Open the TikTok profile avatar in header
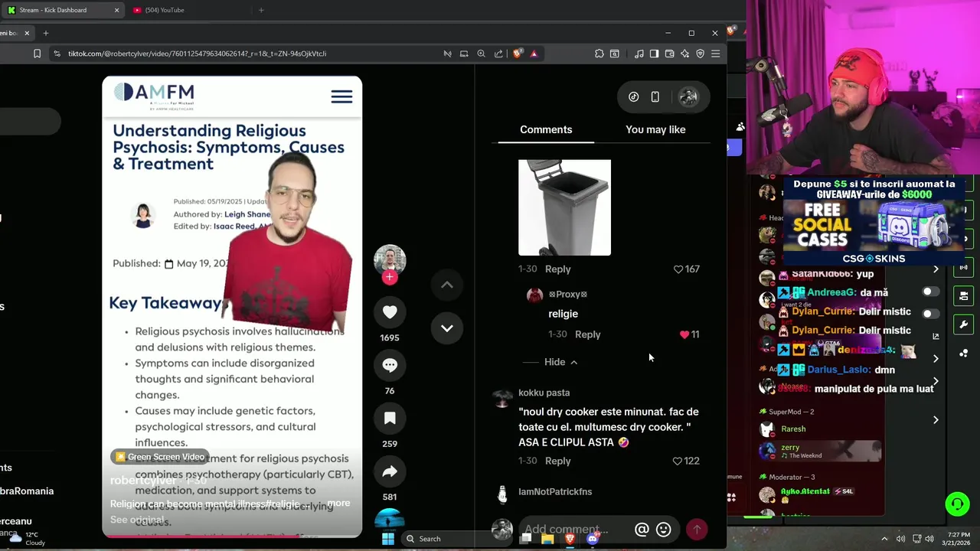The image size is (980, 551). point(688,96)
